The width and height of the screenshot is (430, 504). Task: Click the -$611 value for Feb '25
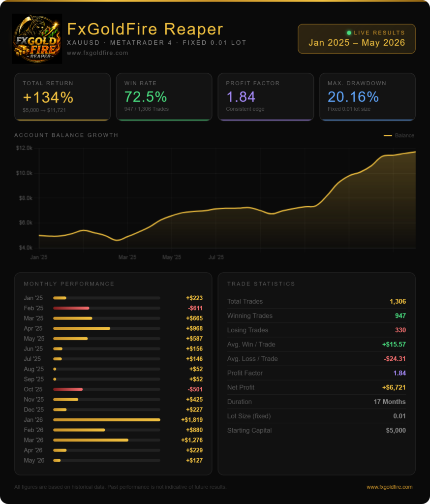click(x=195, y=308)
